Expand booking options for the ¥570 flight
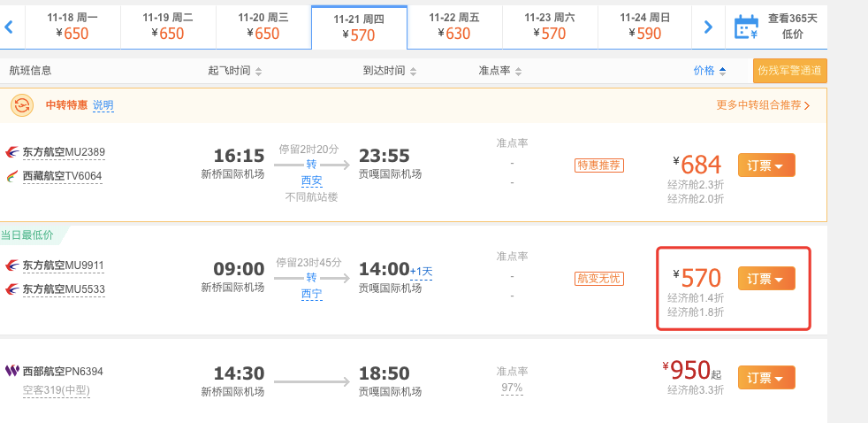Viewport: 868px width, 423px height. click(766, 278)
